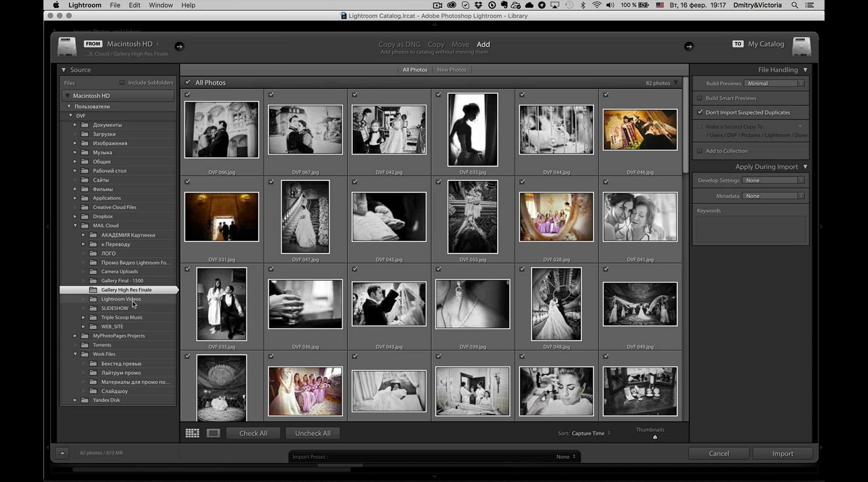Open the Time Machine menu bar icon
The height and width of the screenshot is (482, 868).
click(569, 5)
